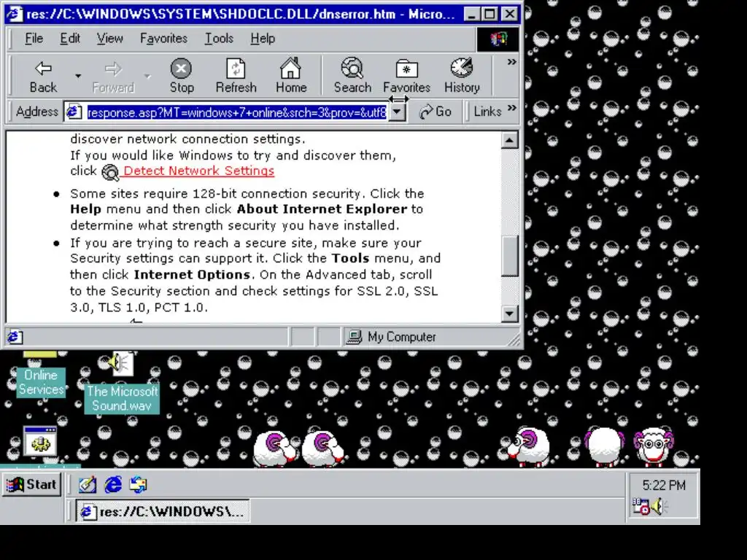Click the Links bar label
This screenshot has height=560, width=747.
pyautogui.click(x=487, y=112)
